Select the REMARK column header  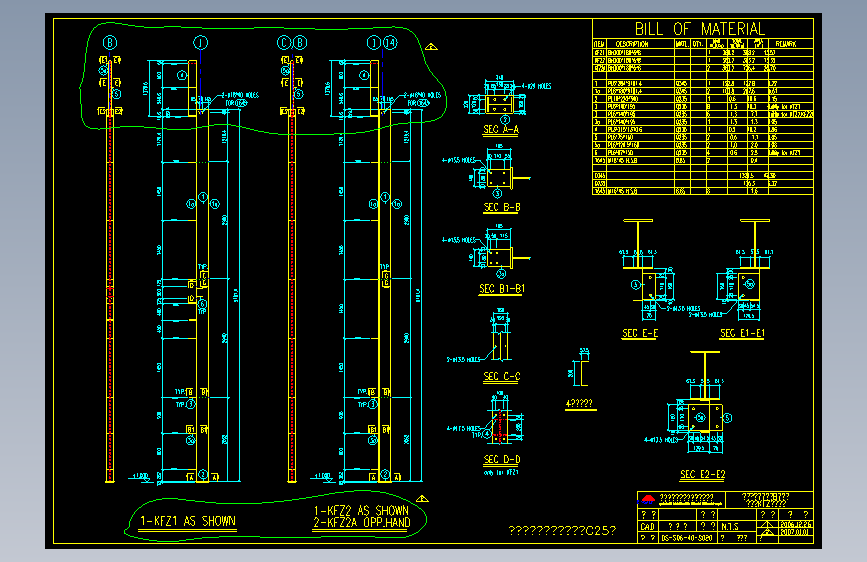785,44
